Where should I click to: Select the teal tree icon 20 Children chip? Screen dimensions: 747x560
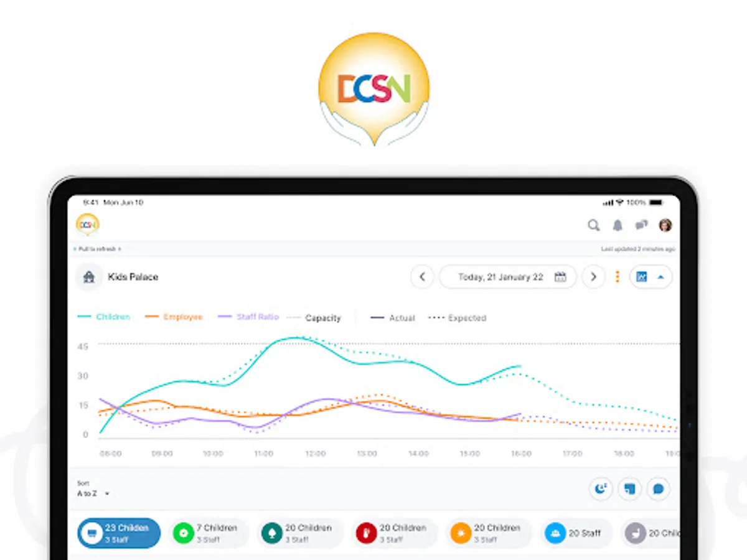(x=300, y=533)
